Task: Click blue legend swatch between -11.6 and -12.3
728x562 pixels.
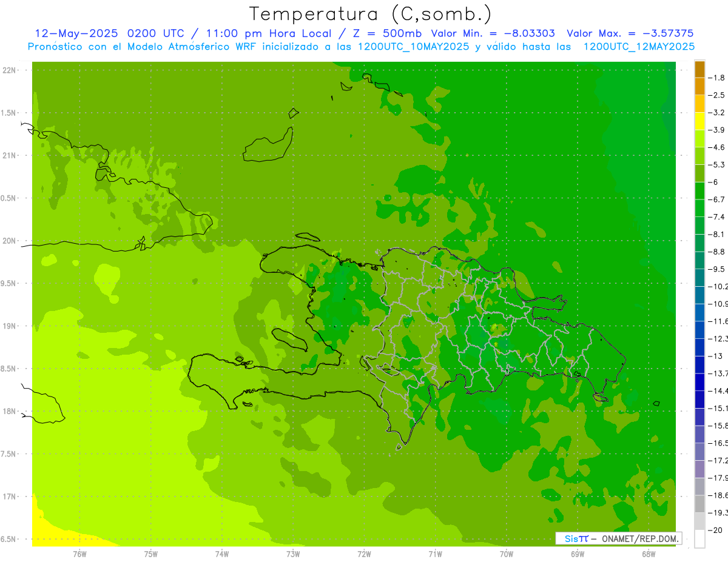Action: coord(699,330)
